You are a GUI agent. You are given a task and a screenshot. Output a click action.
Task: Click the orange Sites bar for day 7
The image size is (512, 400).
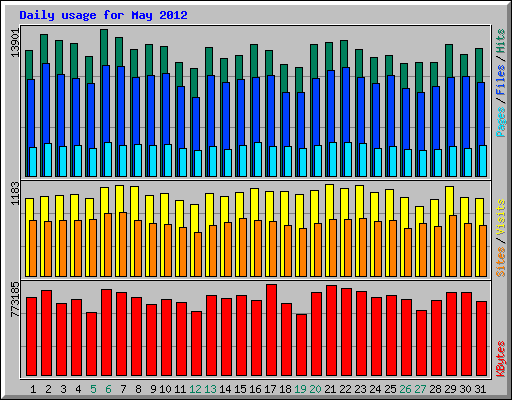click(x=123, y=244)
